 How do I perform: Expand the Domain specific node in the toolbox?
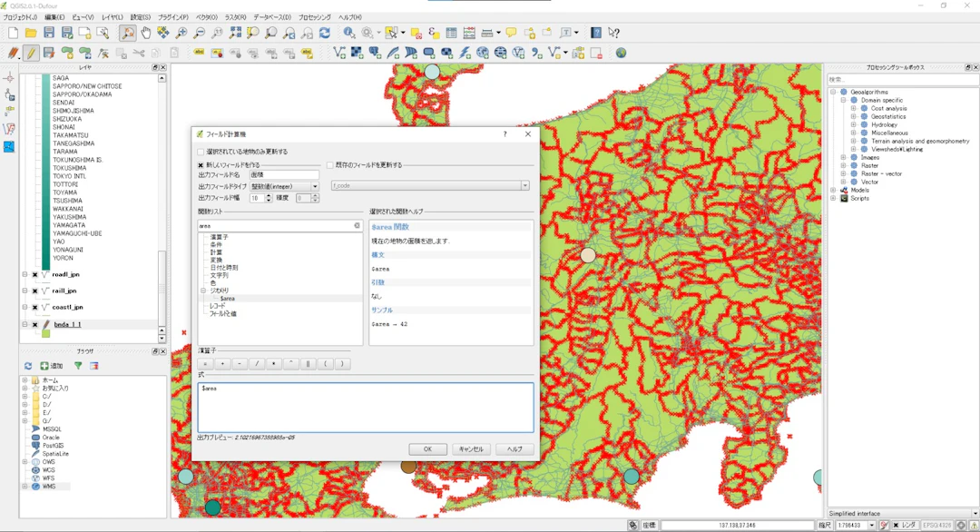click(x=843, y=100)
